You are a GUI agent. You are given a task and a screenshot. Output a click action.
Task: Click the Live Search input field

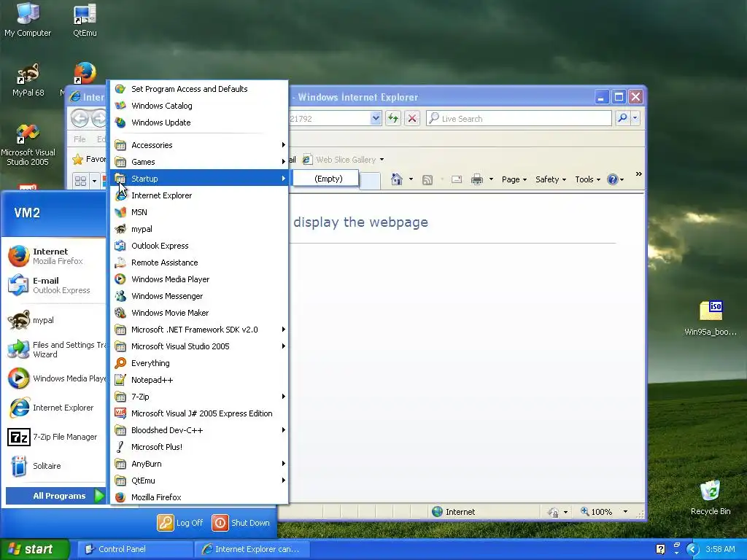click(x=519, y=118)
